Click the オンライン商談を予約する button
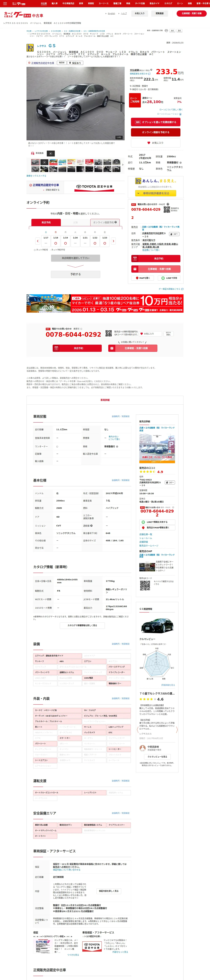The height and width of the screenshot is (980, 210). tap(156, 132)
